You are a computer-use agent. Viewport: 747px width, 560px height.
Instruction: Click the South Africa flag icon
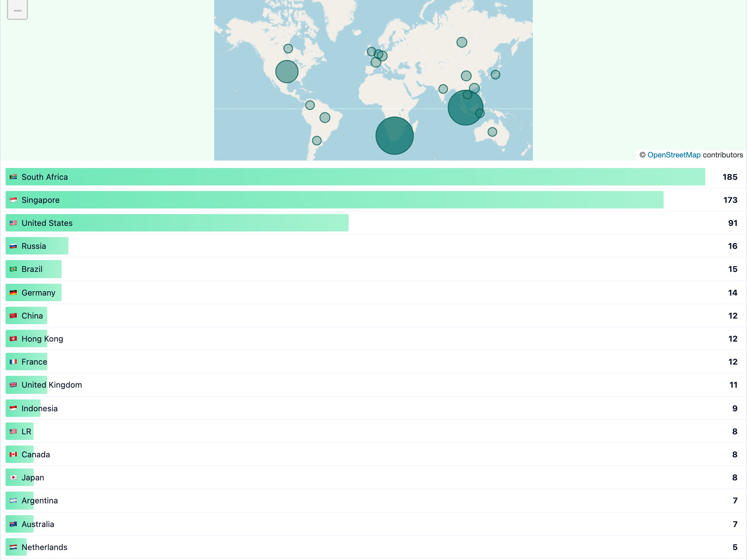[x=13, y=177]
